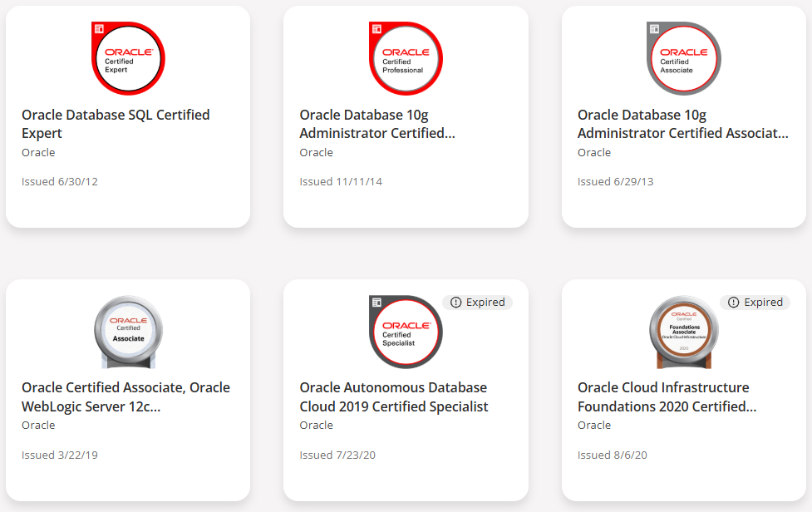The width and height of the screenshot is (812, 512).
Task: Click the Expired label on the Autonomous Database badge
Action: click(478, 302)
